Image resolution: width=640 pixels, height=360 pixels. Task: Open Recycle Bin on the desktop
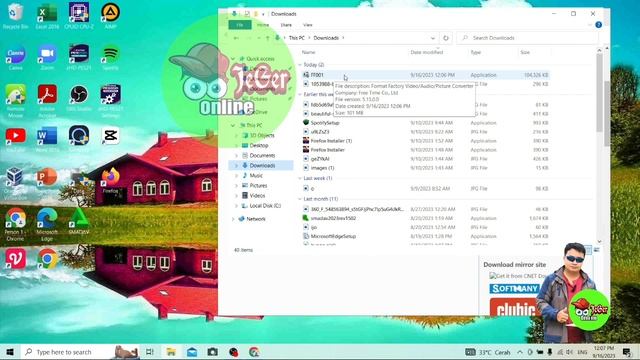click(15, 16)
